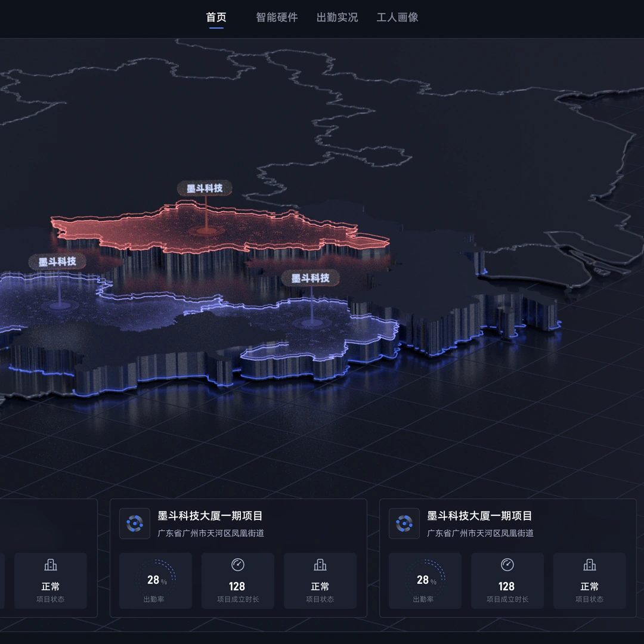Click the 墨斗科技 label on the lower-right blue region

click(x=311, y=278)
